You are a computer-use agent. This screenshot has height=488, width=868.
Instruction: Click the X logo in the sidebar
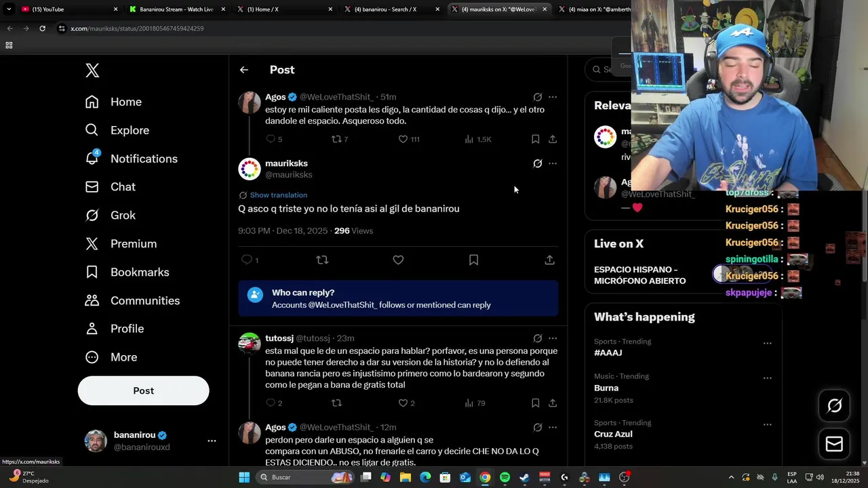click(92, 70)
